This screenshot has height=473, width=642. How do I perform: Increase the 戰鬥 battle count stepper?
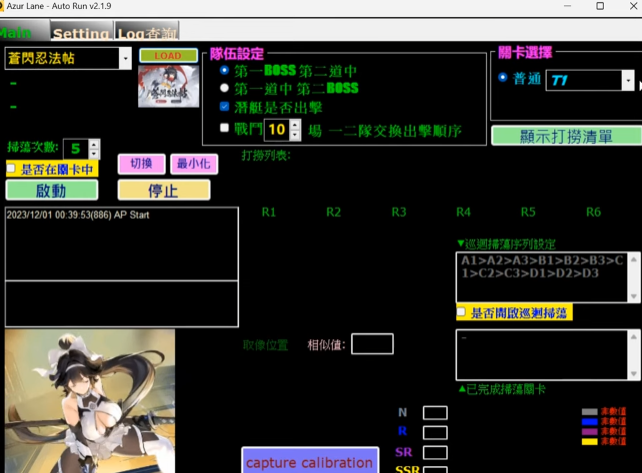tap(295, 124)
